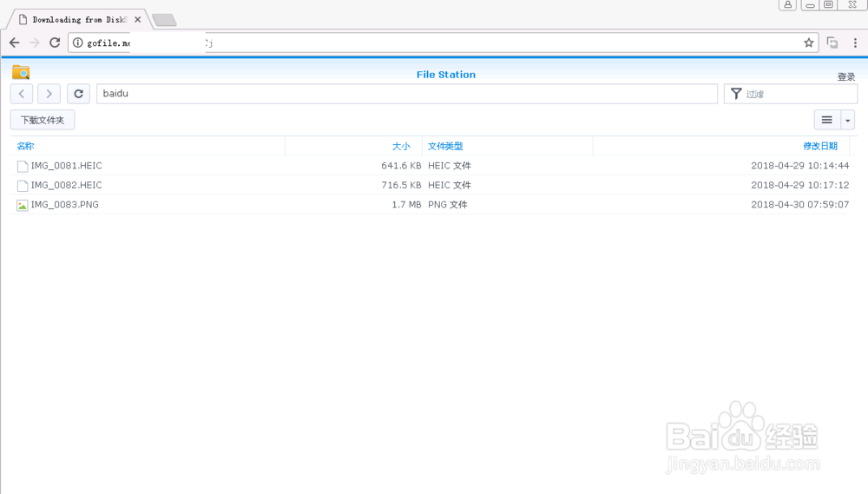This screenshot has width=868, height=494.
Task: Click the File Station title
Action: pyautogui.click(x=446, y=74)
